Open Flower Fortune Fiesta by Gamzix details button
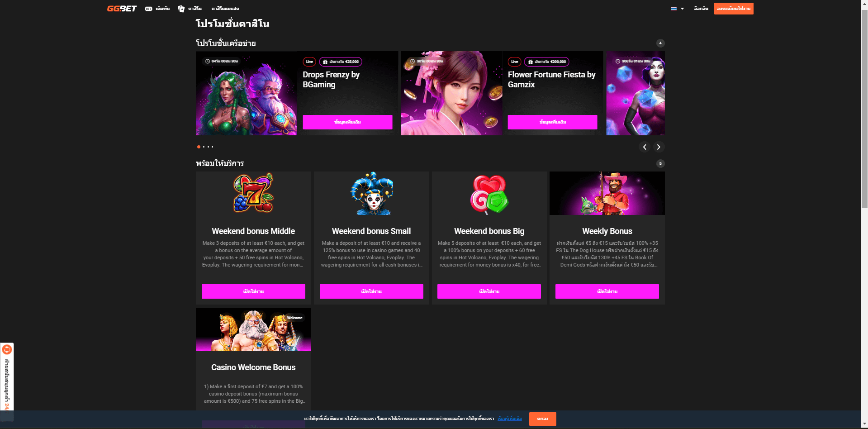This screenshot has height=429, width=868. (x=552, y=122)
